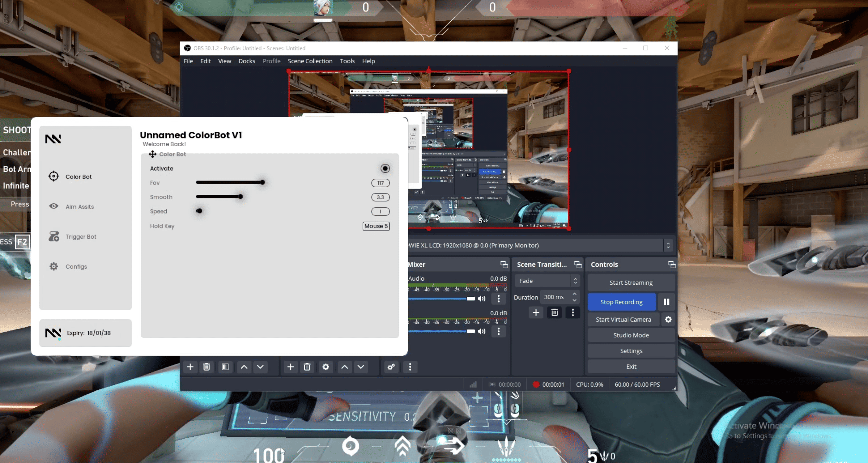Open the Docks menu in OBS
868x463 pixels.
247,61
